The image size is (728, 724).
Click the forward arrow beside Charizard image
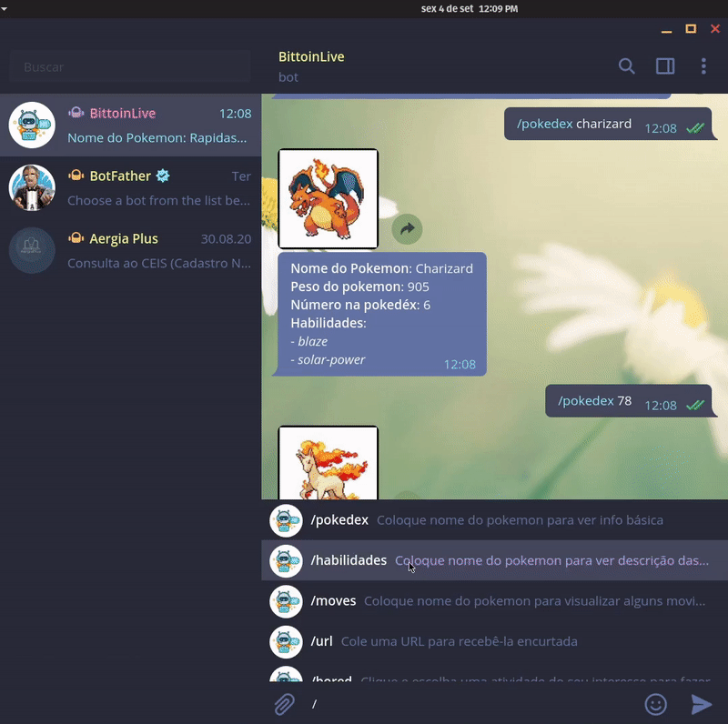point(407,229)
